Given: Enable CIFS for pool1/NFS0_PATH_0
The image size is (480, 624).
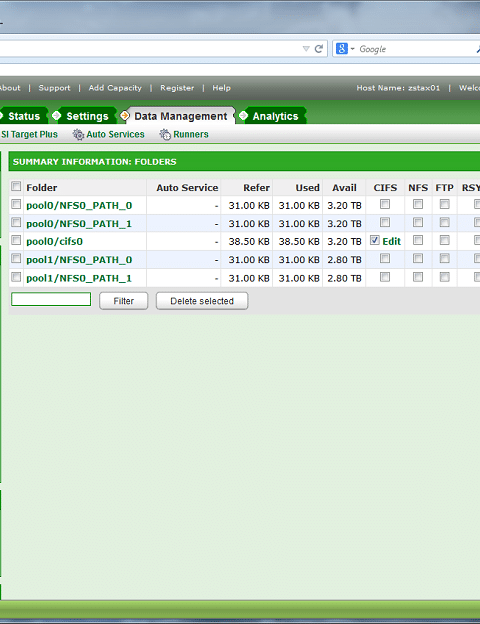Looking at the screenshot, I should pos(385,258).
